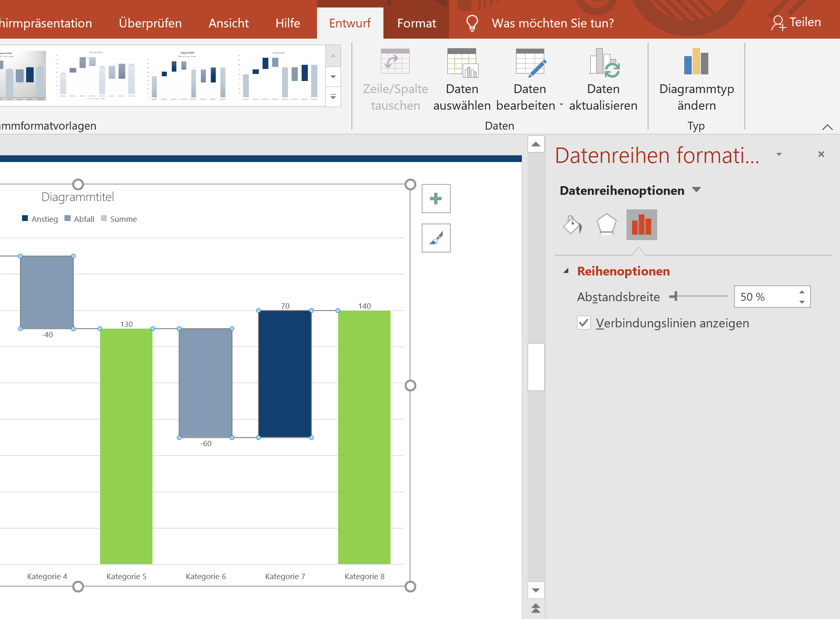Collapse the ribbon with the chevron
Screen dimensions: 840x619
(827, 127)
